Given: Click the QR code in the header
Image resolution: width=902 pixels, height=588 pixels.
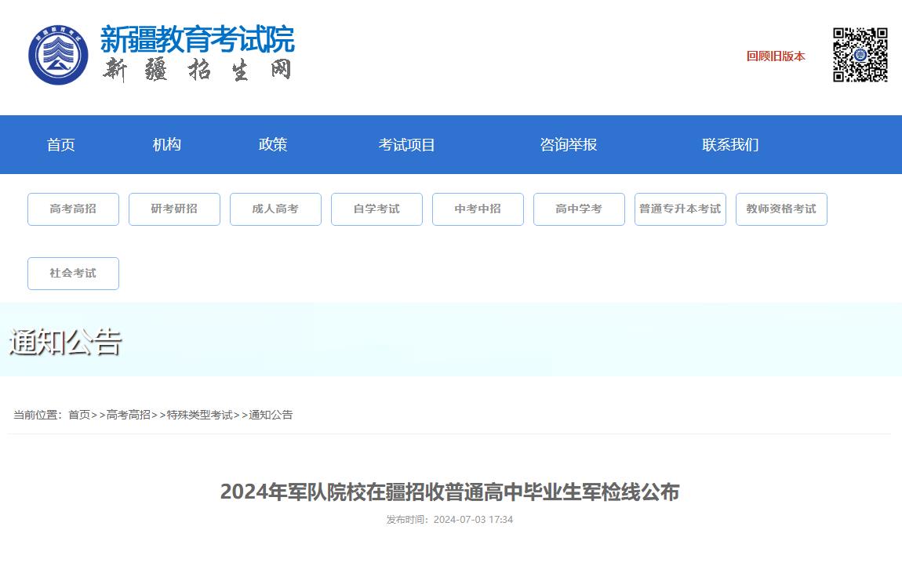Looking at the screenshot, I should coord(860,56).
